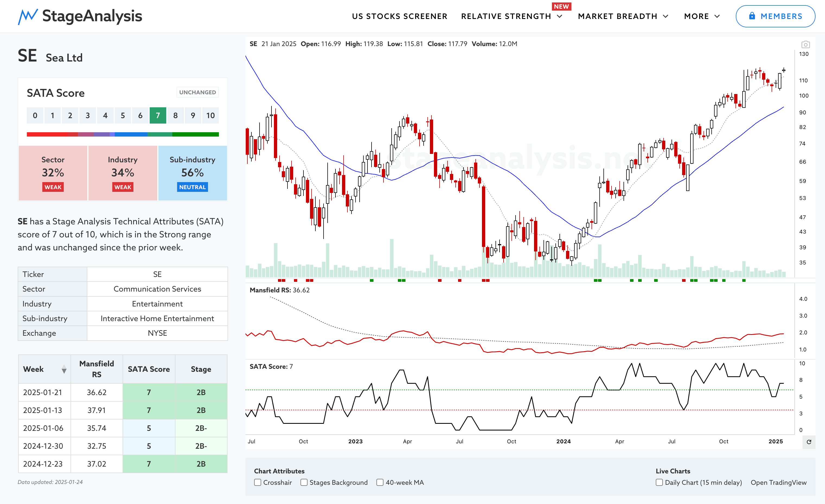Toggle Daily Chart 15 min delay checkbox
The image size is (825, 504).
click(x=659, y=482)
